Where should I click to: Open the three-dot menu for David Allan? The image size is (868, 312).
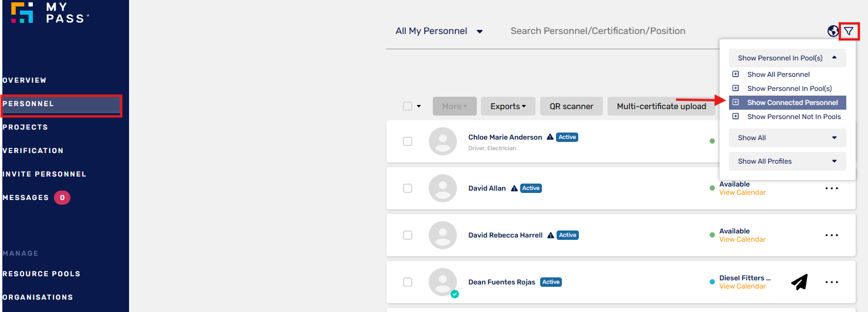tap(832, 188)
